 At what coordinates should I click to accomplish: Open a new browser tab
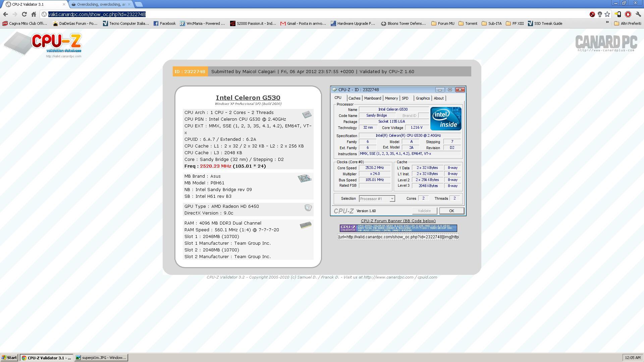[x=139, y=4]
